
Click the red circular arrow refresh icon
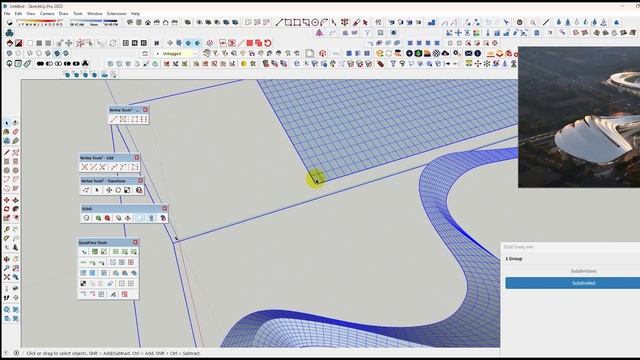click(267, 43)
